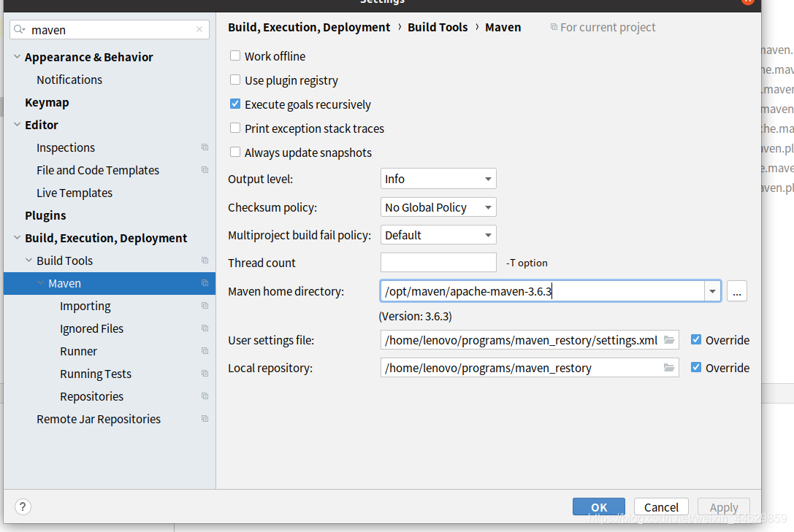
Task: Select Notifications settings page
Action: [69, 80]
